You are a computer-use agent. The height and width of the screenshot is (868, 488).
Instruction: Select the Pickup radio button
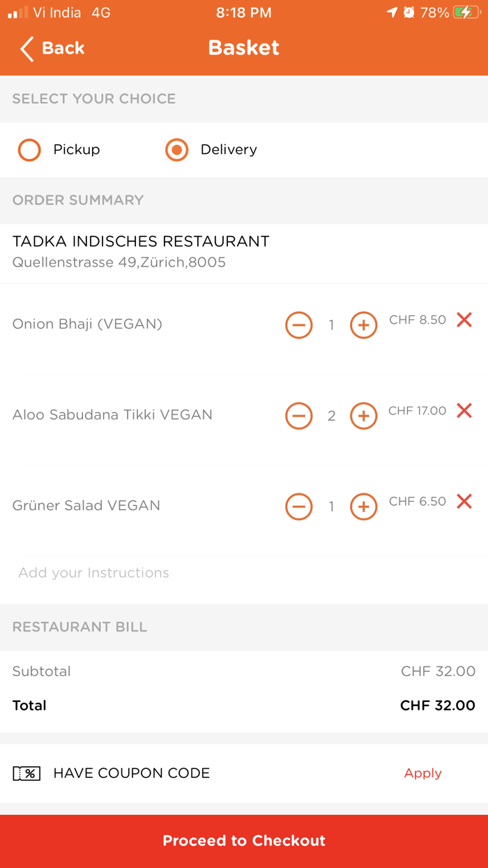(x=29, y=150)
